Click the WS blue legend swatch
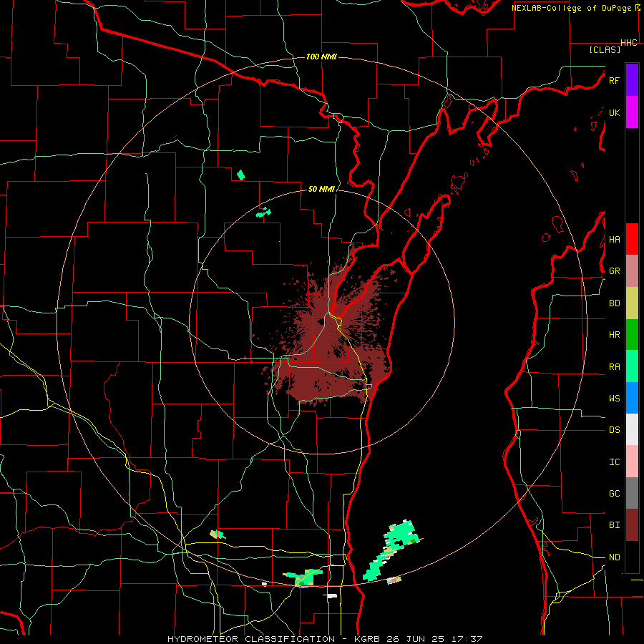 632,398
